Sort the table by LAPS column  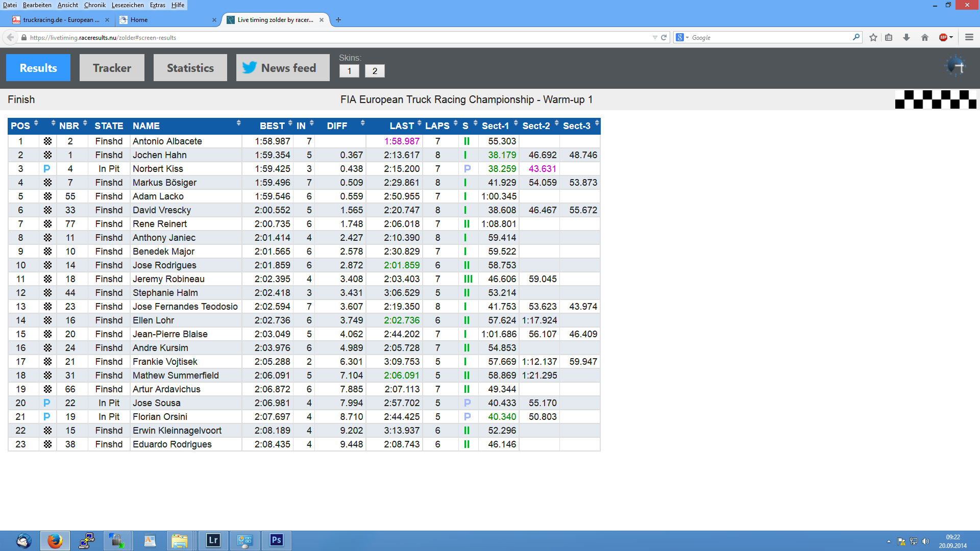[441, 126]
